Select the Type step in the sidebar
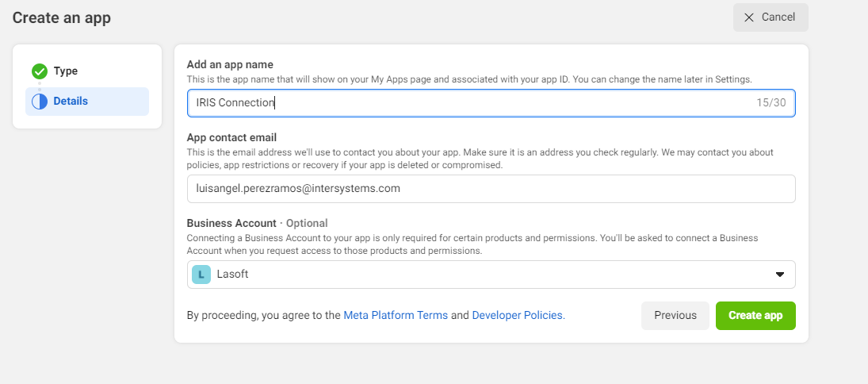The width and height of the screenshot is (868, 384). coord(66,71)
